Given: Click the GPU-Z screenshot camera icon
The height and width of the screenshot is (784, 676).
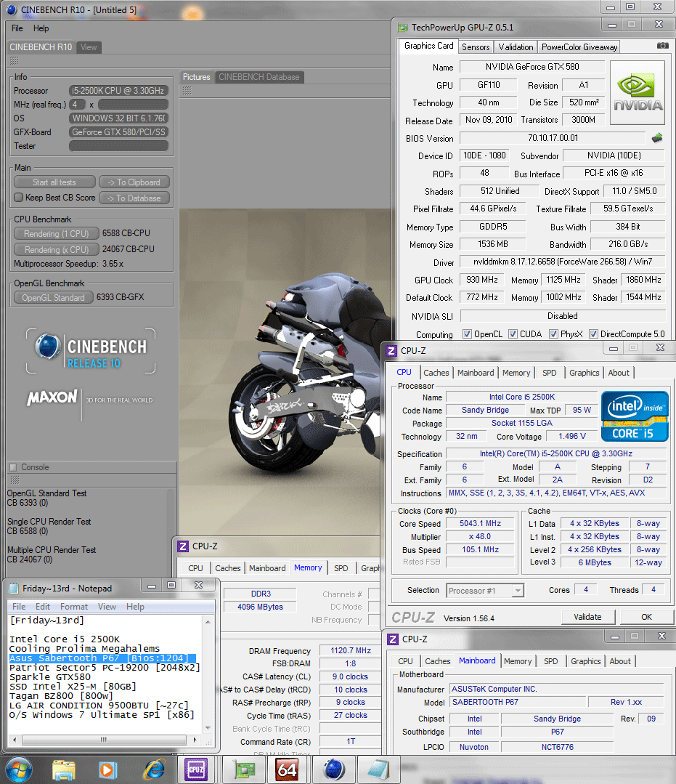Looking at the screenshot, I should click(x=662, y=46).
